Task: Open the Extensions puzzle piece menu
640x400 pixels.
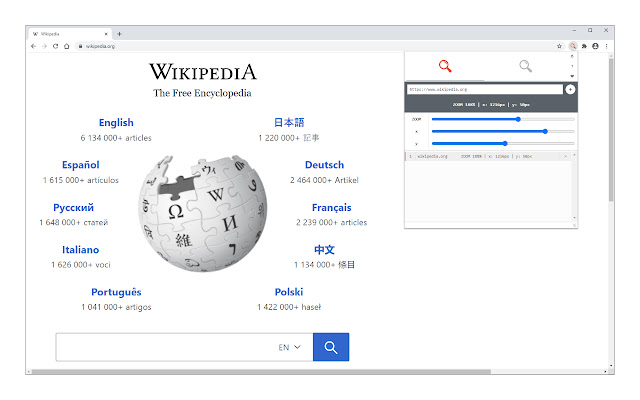Action: [x=584, y=46]
